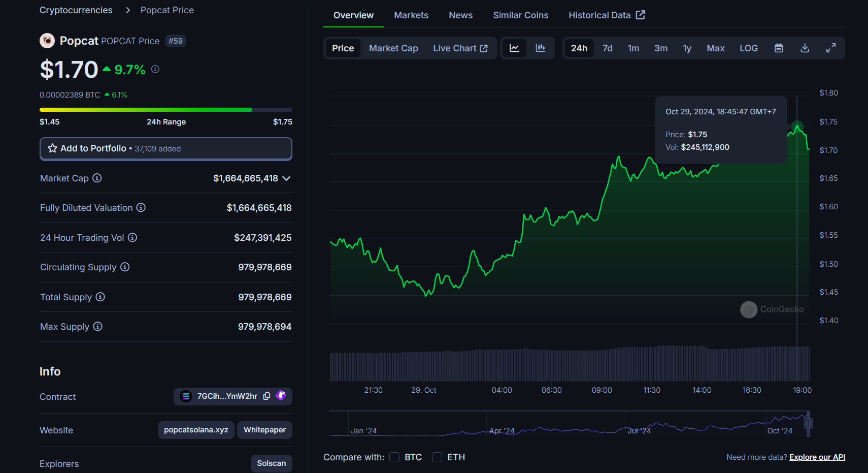Open the Explore our API link
The width and height of the screenshot is (868, 473).
[817, 457]
